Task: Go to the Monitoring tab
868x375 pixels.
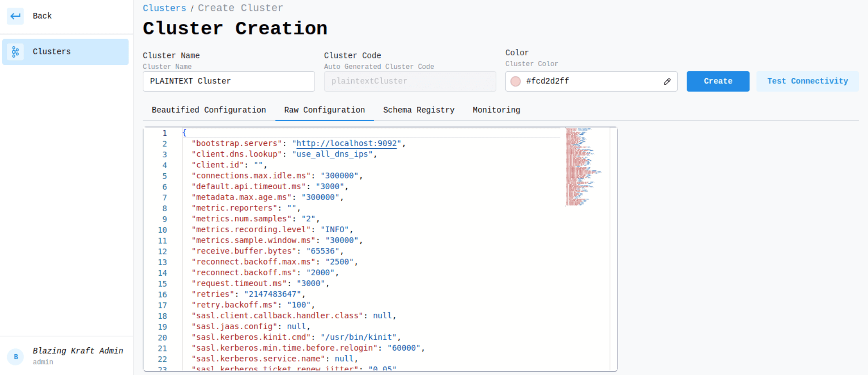Action: point(496,110)
